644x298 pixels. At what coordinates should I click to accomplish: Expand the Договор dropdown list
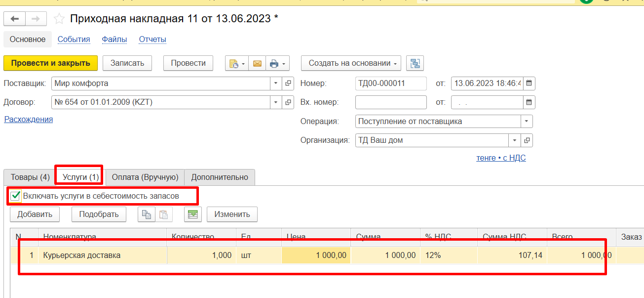[x=276, y=102]
